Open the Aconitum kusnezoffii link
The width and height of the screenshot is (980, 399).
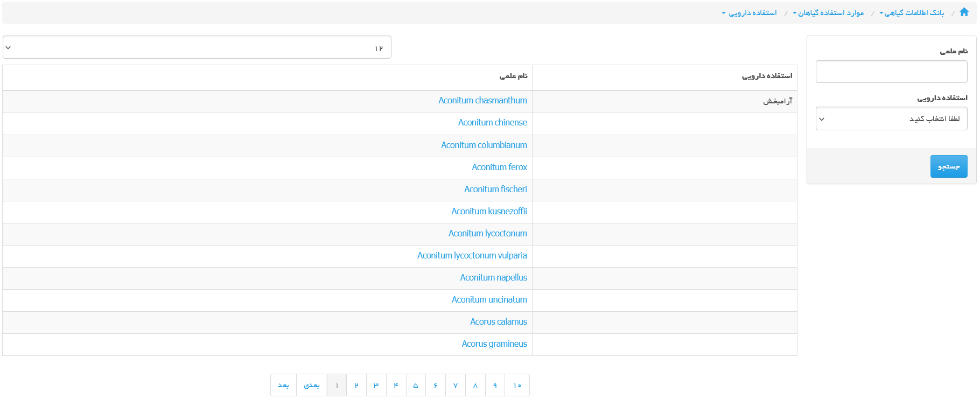point(489,212)
